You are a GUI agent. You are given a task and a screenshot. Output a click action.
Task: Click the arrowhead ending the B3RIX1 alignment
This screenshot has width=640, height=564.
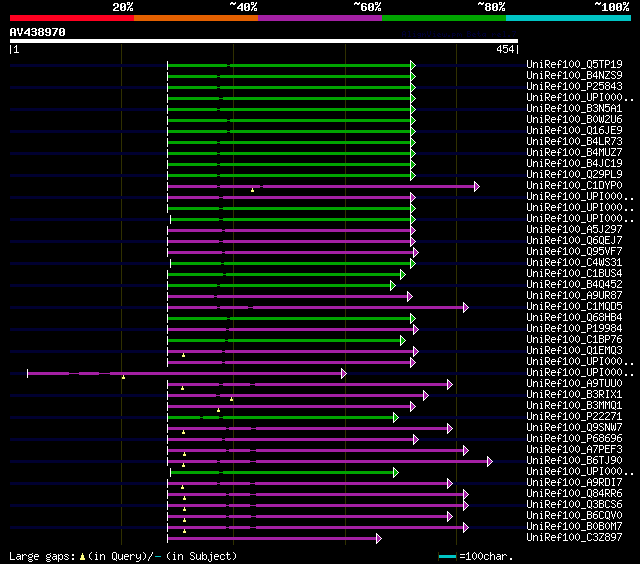(426, 395)
